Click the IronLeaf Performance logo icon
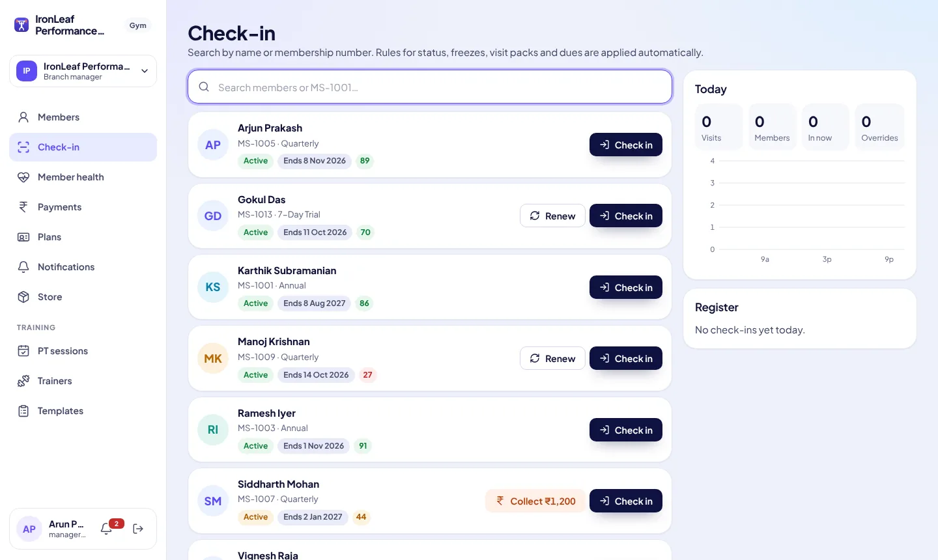The width and height of the screenshot is (938, 560). (x=21, y=25)
